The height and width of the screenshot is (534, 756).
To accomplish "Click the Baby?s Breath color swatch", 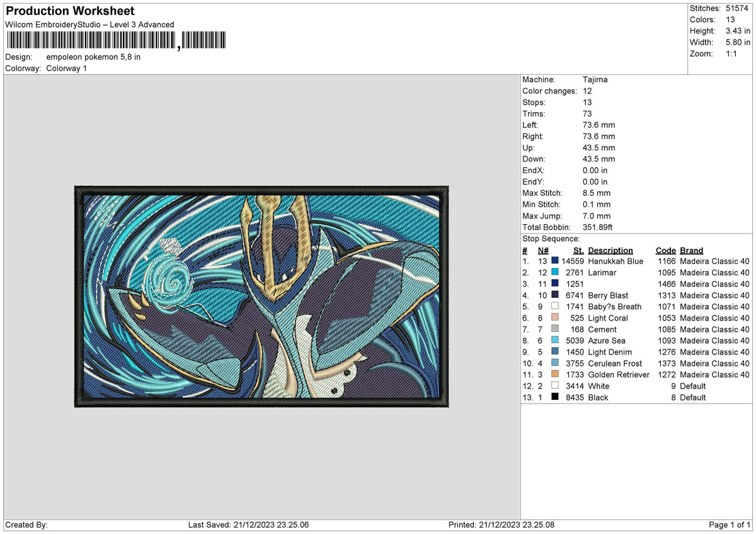I will 554,307.
